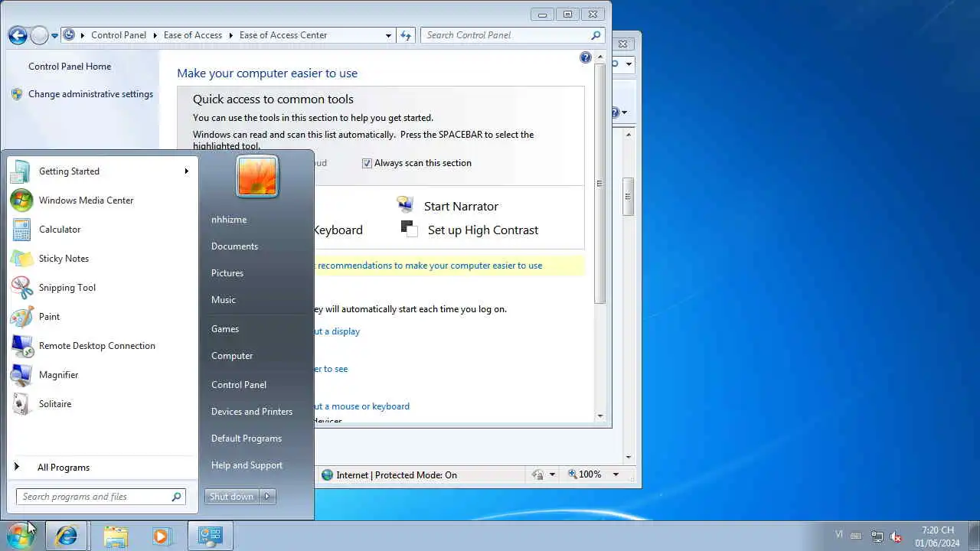The width and height of the screenshot is (980, 551).
Task: Open Windows Media Player on taskbar
Action: point(161,536)
